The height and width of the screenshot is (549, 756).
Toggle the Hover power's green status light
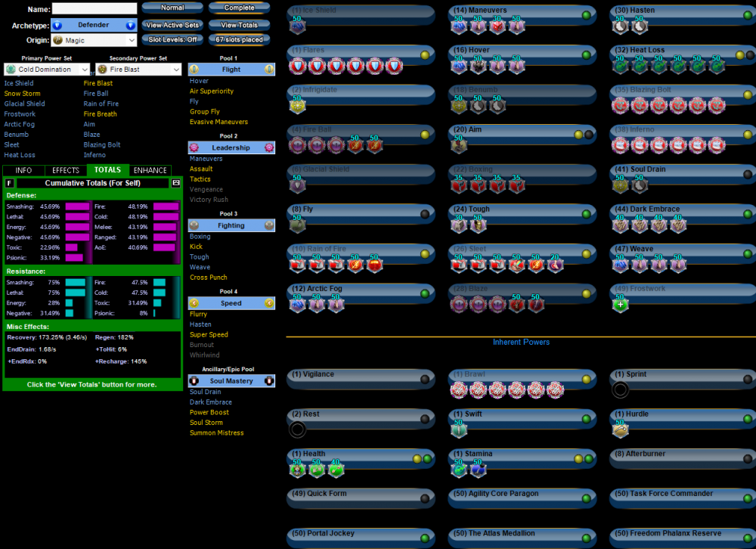pyautogui.click(x=586, y=55)
